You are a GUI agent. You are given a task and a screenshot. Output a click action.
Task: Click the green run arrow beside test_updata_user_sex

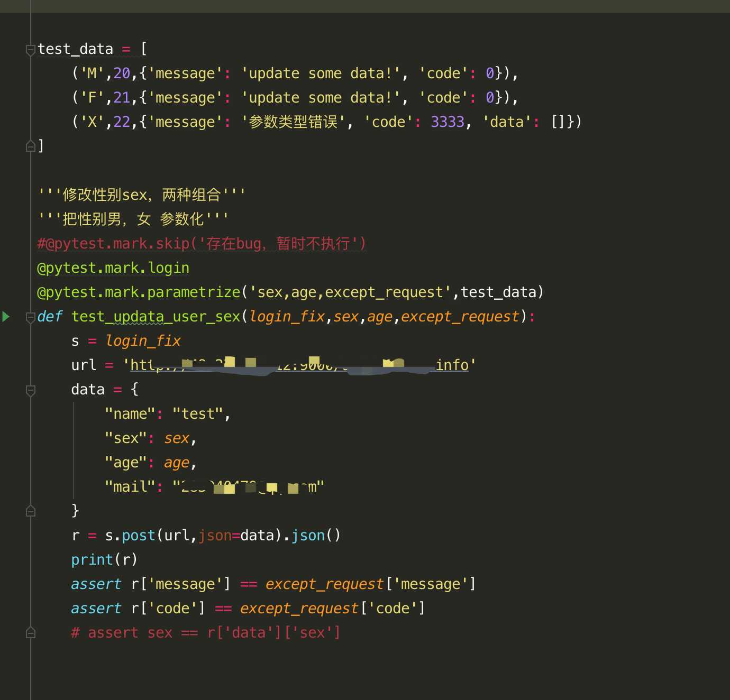click(x=6, y=317)
